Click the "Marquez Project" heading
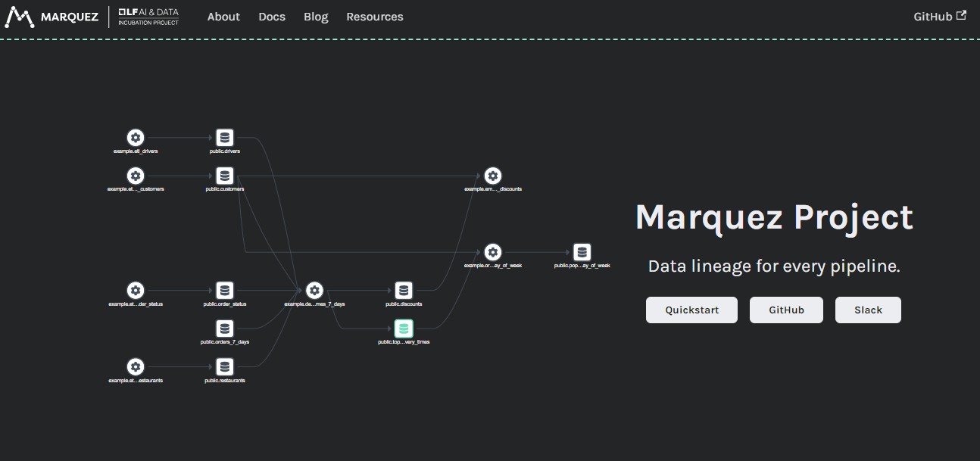Viewport: 980px width, 461px height. pos(774,217)
